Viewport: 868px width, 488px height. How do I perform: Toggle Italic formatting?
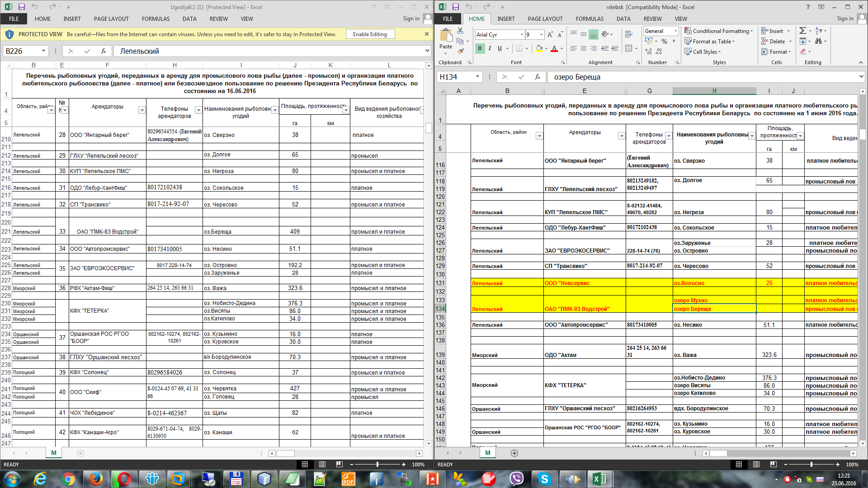pyautogui.click(x=490, y=48)
